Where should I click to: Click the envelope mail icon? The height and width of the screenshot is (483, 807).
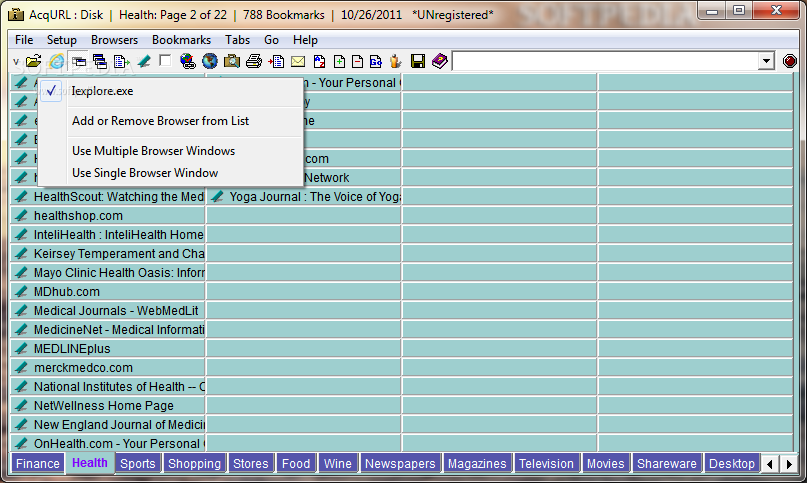coord(297,62)
